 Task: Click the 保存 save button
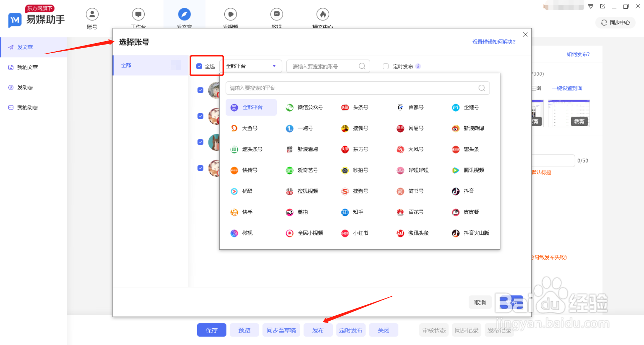(212, 330)
